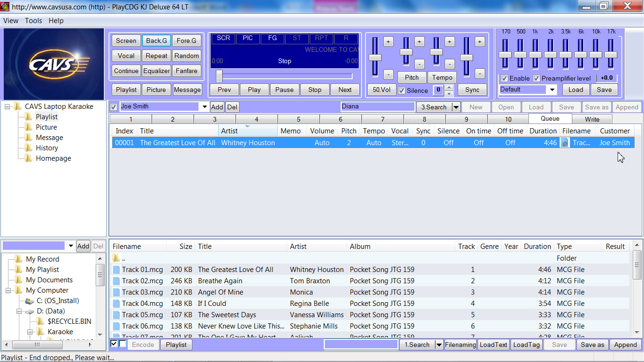
Task: Click the Karaoke folder icon in the drive tree
Action: (40, 332)
